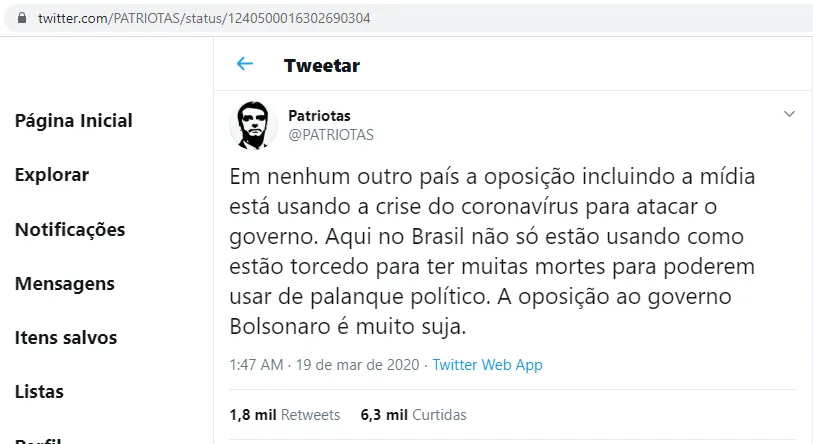The height and width of the screenshot is (444, 813).
Task: Open Listas in the sidebar
Action: [x=39, y=392]
